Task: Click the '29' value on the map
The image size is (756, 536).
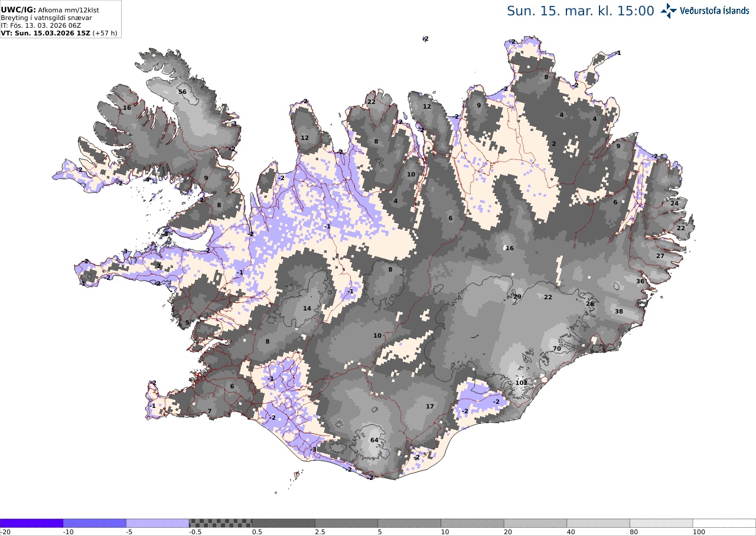Action: pos(517,297)
